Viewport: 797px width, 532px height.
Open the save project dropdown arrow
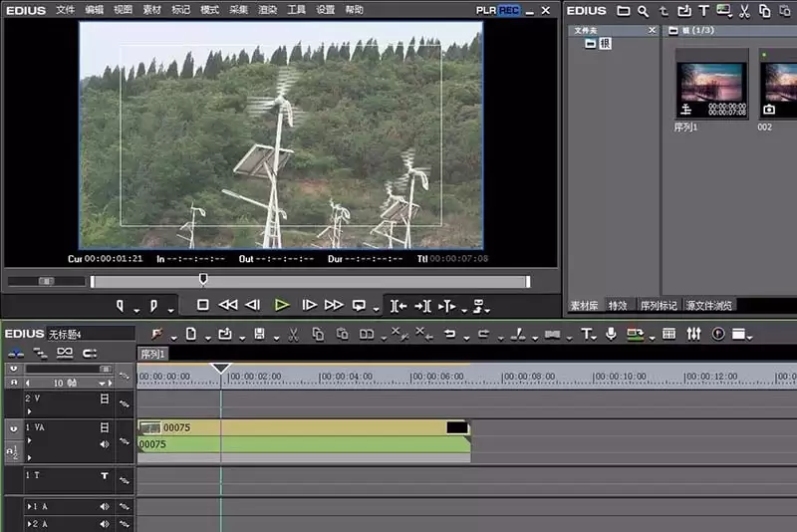(x=276, y=339)
